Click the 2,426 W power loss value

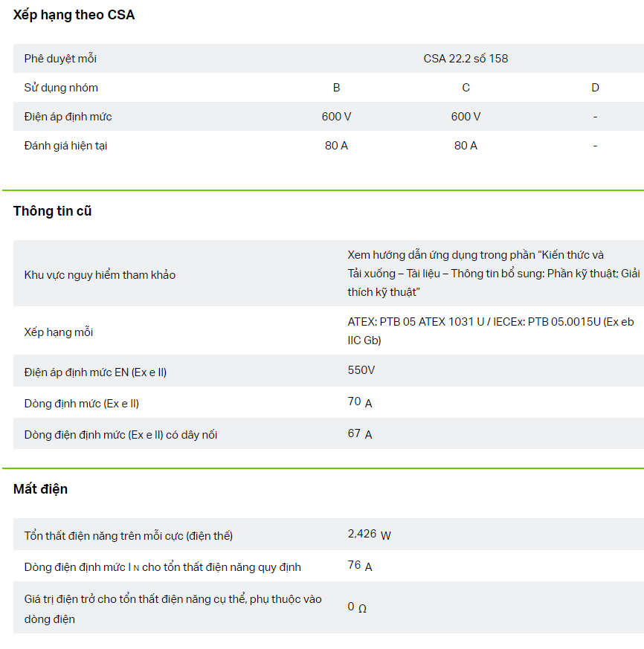tap(369, 534)
